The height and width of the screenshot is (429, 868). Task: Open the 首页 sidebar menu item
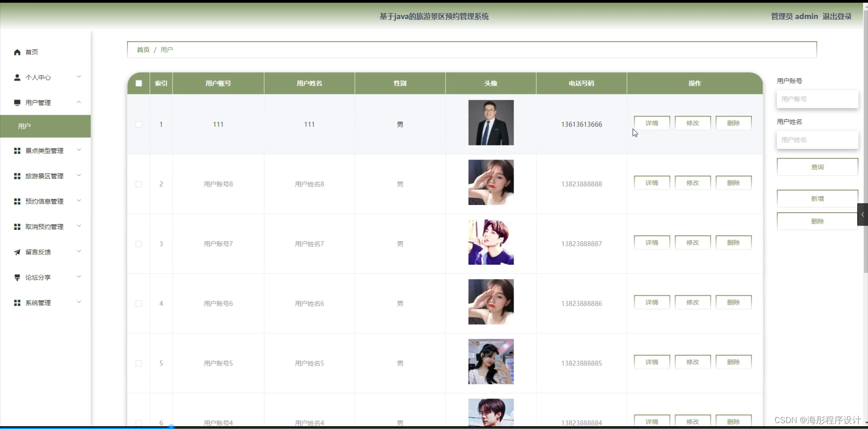click(x=45, y=52)
